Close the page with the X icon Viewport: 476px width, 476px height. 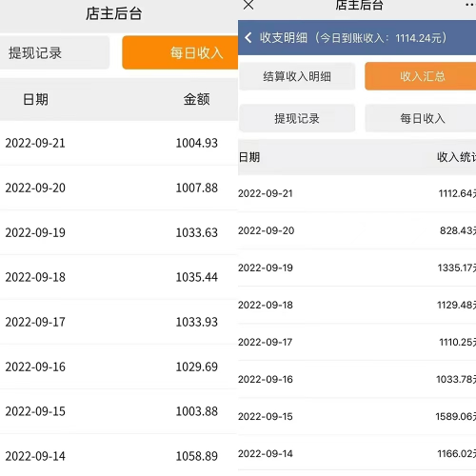(x=248, y=5)
